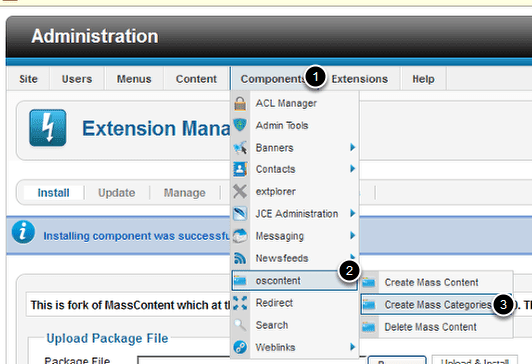Select Create Mass Categories submenu item

[x=437, y=305]
